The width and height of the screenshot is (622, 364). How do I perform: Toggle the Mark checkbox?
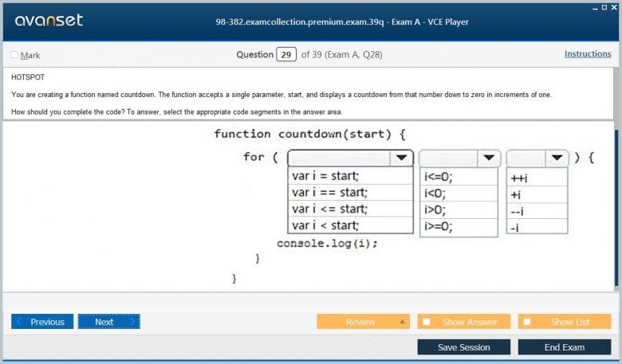tap(14, 55)
